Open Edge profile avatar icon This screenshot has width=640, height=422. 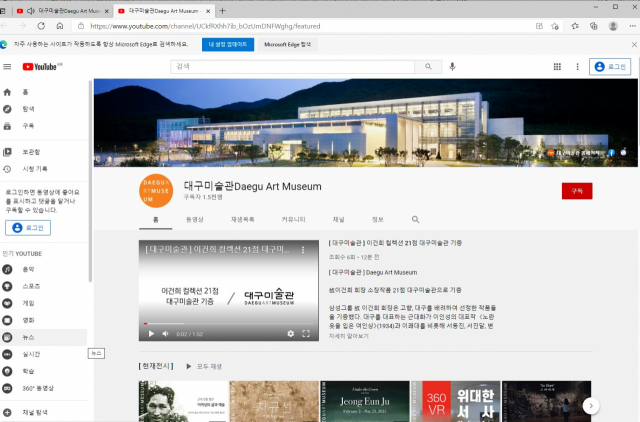click(613, 26)
